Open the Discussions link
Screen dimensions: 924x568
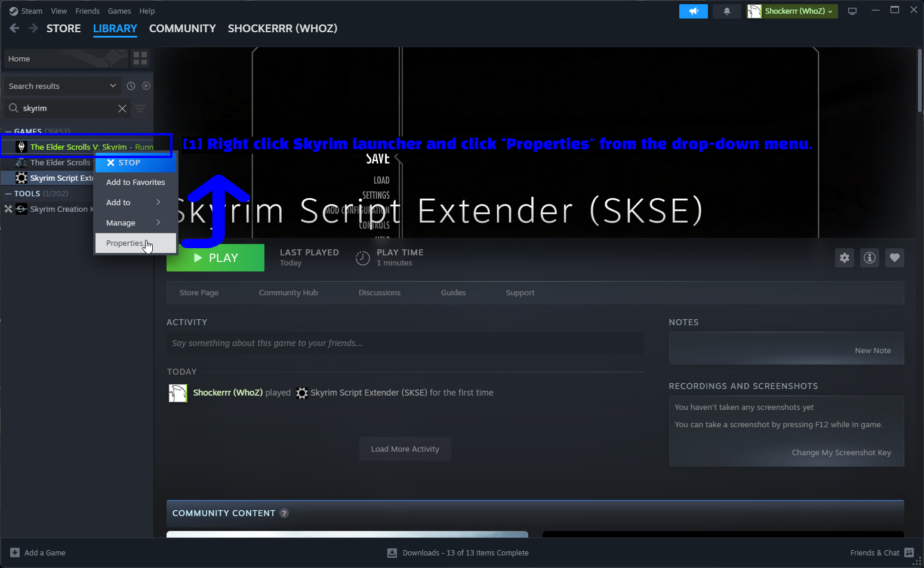tap(380, 293)
